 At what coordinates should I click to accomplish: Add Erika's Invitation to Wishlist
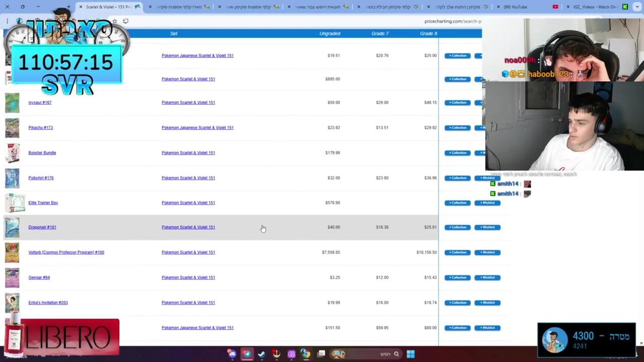click(x=488, y=303)
